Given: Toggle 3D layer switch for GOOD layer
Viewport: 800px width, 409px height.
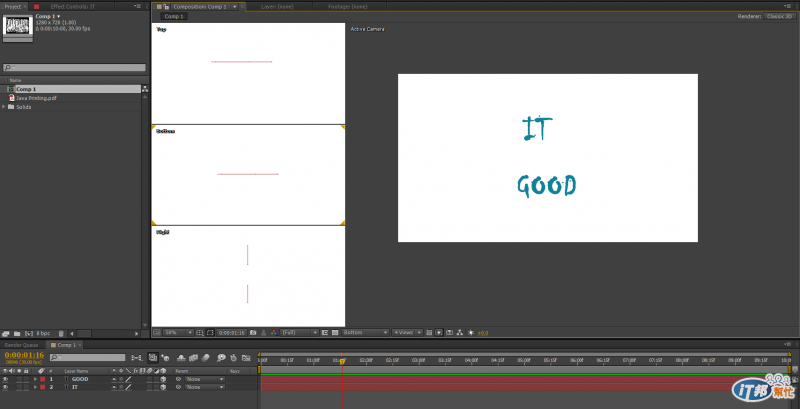Looking at the screenshot, I should pos(163,379).
